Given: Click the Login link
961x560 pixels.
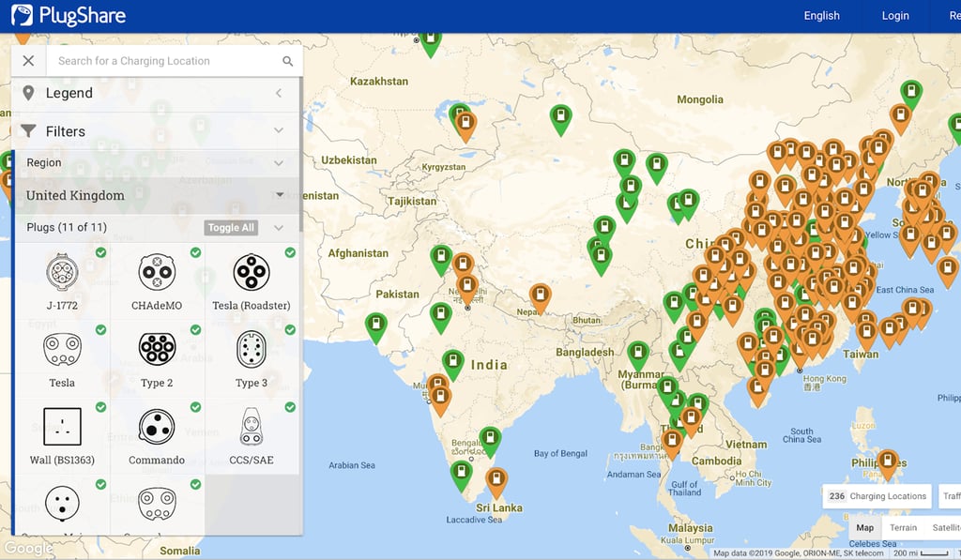Looking at the screenshot, I should (x=894, y=15).
